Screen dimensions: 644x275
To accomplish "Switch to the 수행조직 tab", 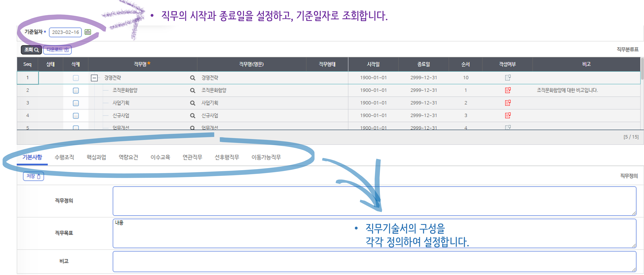I will [64, 157].
